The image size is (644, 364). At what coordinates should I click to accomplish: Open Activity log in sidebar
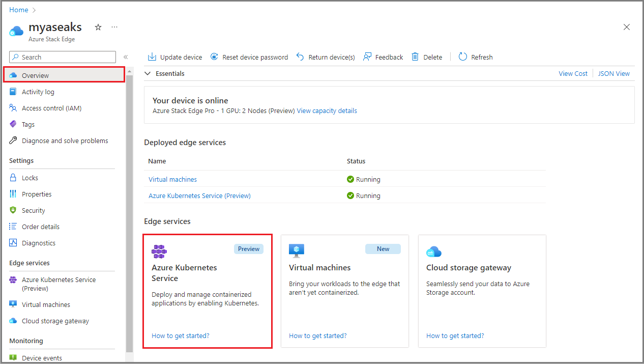click(38, 92)
